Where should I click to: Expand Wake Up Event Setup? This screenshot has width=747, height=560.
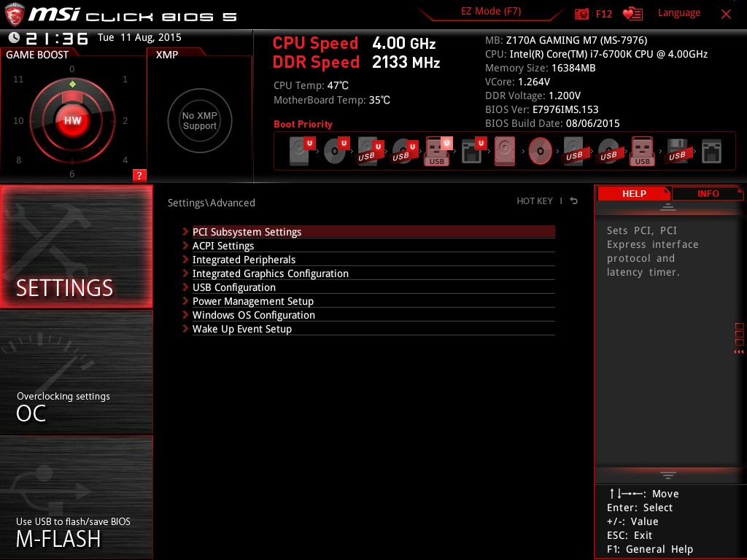[x=241, y=329]
